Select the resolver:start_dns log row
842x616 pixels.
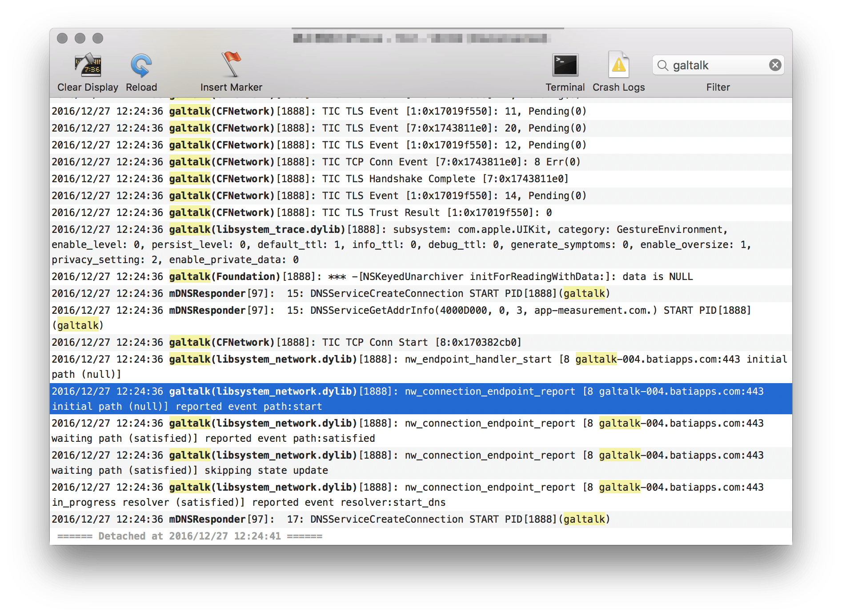click(x=421, y=495)
